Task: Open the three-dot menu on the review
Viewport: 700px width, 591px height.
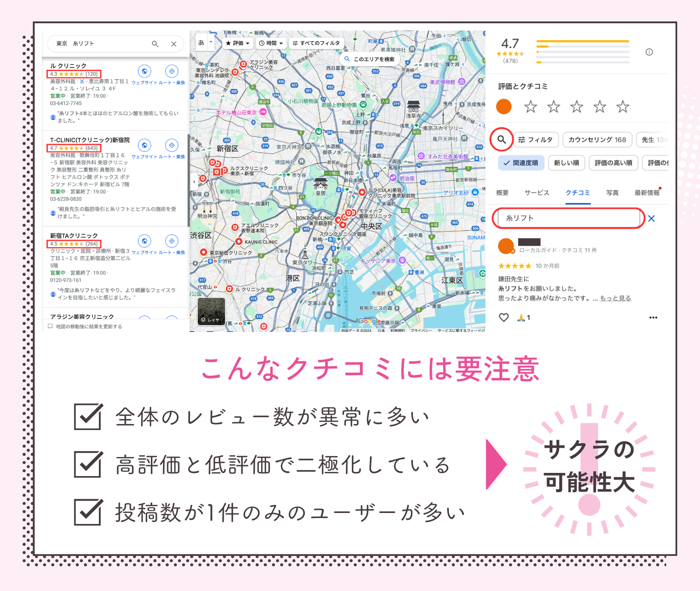Action: (x=653, y=317)
